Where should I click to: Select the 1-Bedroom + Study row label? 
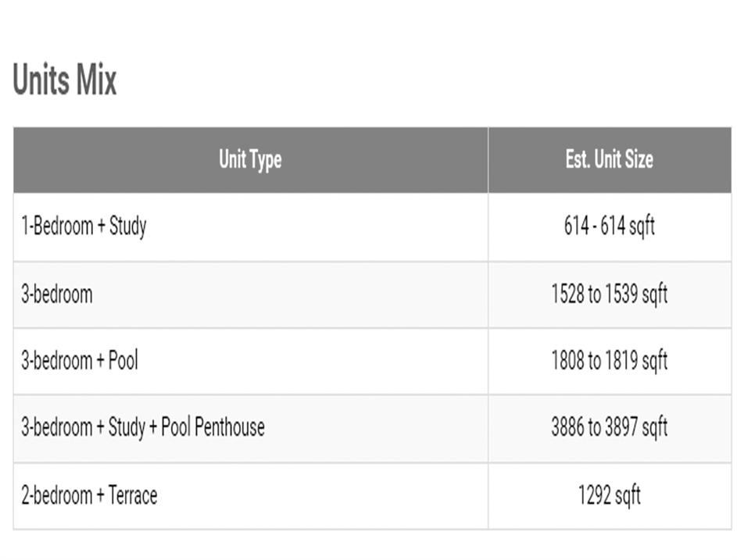point(84,227)
